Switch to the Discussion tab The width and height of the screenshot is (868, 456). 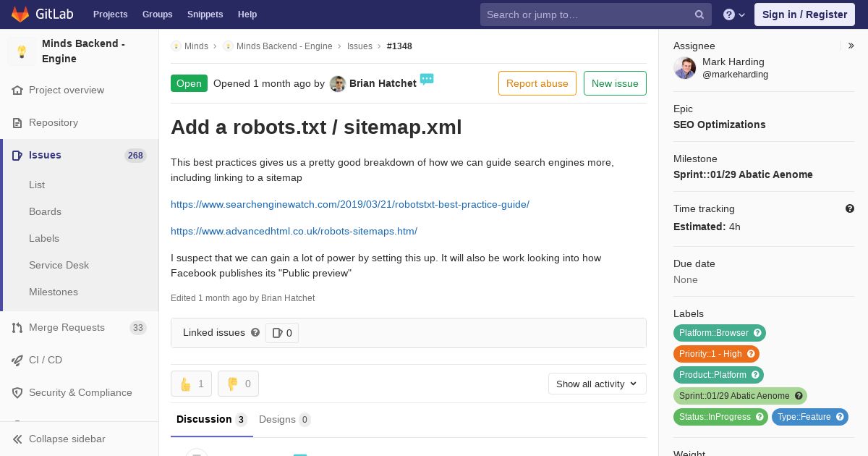pyautogui.click(x=212, y=420)
